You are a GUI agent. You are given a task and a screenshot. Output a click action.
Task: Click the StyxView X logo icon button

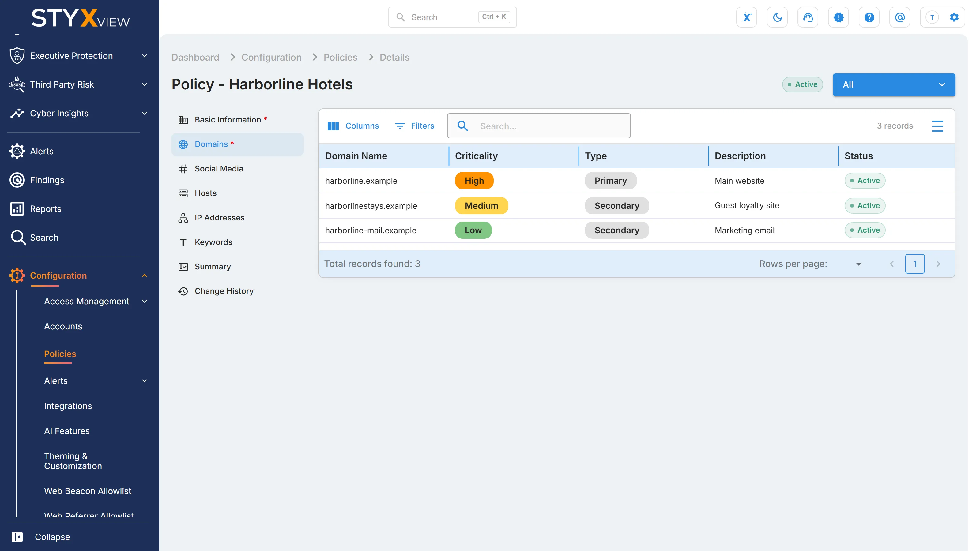tap(746, 17)
